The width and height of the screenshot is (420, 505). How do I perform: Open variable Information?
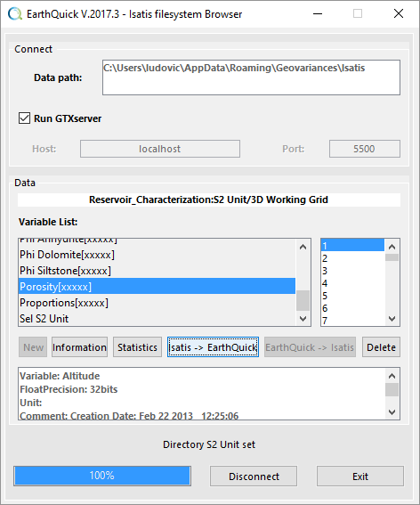[79, 347]
